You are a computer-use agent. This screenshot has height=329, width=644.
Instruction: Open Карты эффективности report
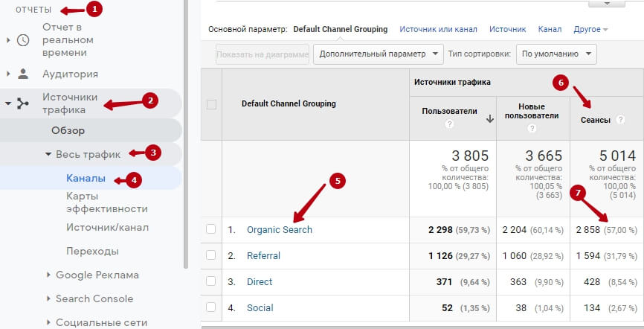[107, 202]
